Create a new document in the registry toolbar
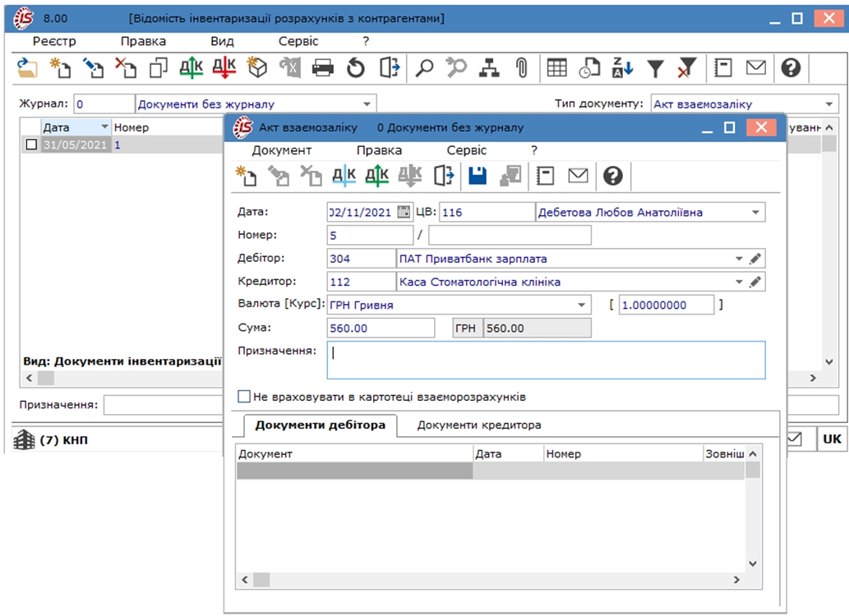Screen dimensions: 849x616 point(60,68)
